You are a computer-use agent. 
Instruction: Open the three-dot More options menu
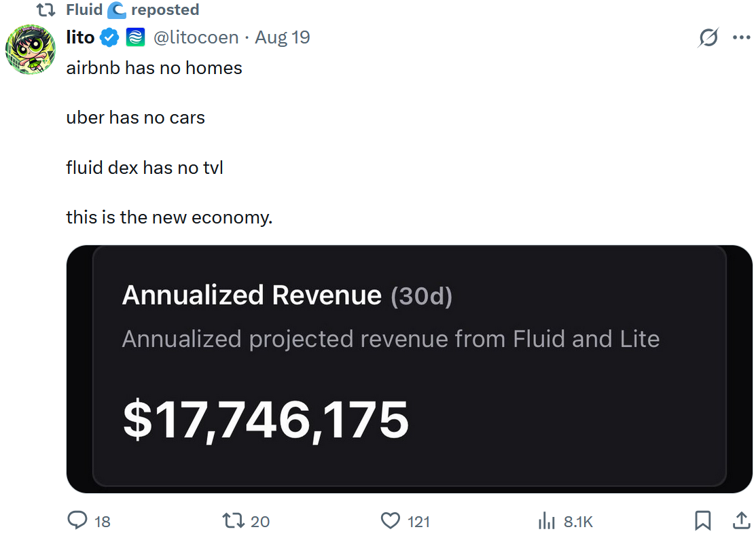click(x=741, y=38)
